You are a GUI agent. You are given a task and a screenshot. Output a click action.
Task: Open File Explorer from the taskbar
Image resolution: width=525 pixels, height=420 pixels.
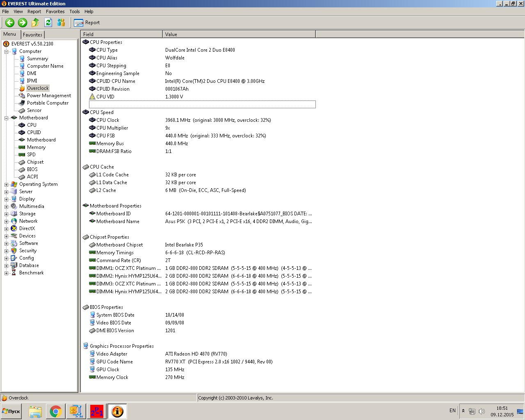click(x=35, y=411)
